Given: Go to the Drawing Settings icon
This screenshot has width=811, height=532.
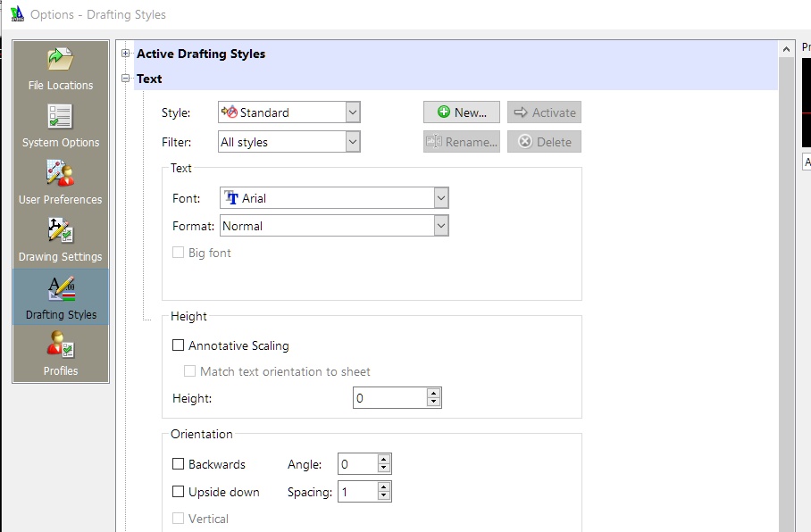Looking at the screenshot, I should coord(61,230).
